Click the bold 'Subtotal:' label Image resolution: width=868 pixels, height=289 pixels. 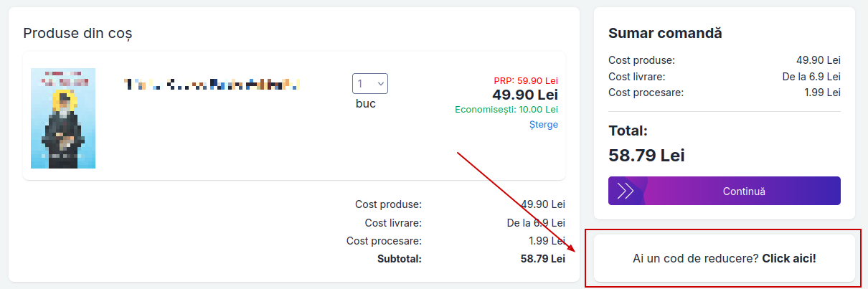(400, 258)
